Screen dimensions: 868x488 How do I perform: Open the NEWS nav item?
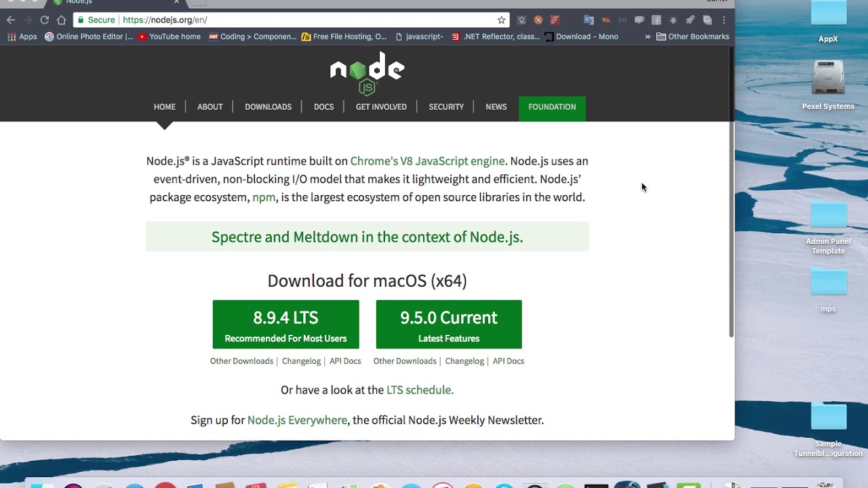click(x=496, y=107)
